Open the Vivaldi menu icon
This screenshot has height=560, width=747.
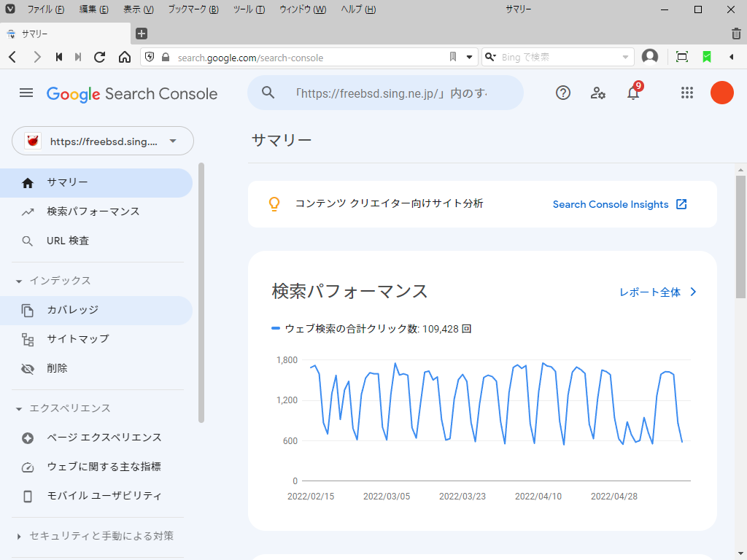[10, 9]
